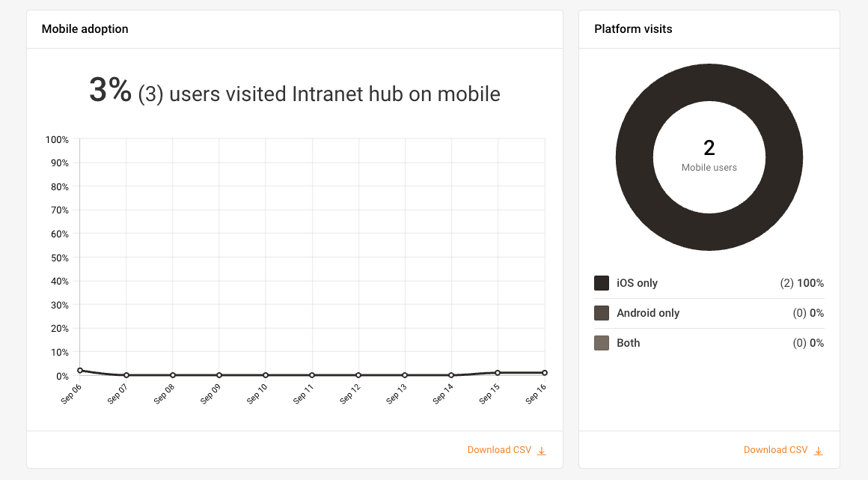The width and height of the screenshot is (868, 480).
Task: Select the Sep 16 data point on the chart
Action: point(544,372)
